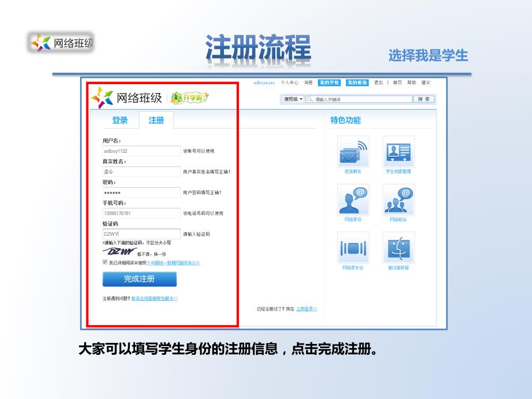Open the 学生档案管理 ID card icon
This screenshot has width=532, height=399.
(398, 152)
